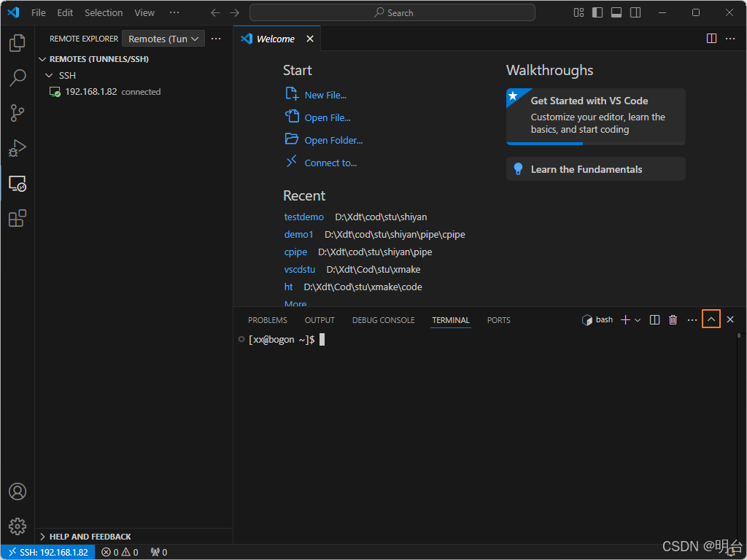Open the Accounts menu icon
Screen dimensions: 747x560
point(18,491)
